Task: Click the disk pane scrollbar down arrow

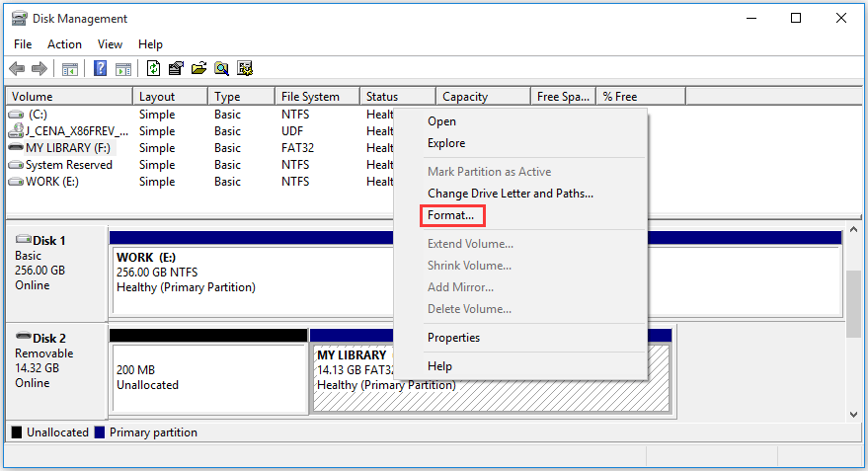Action: (853, 414)
